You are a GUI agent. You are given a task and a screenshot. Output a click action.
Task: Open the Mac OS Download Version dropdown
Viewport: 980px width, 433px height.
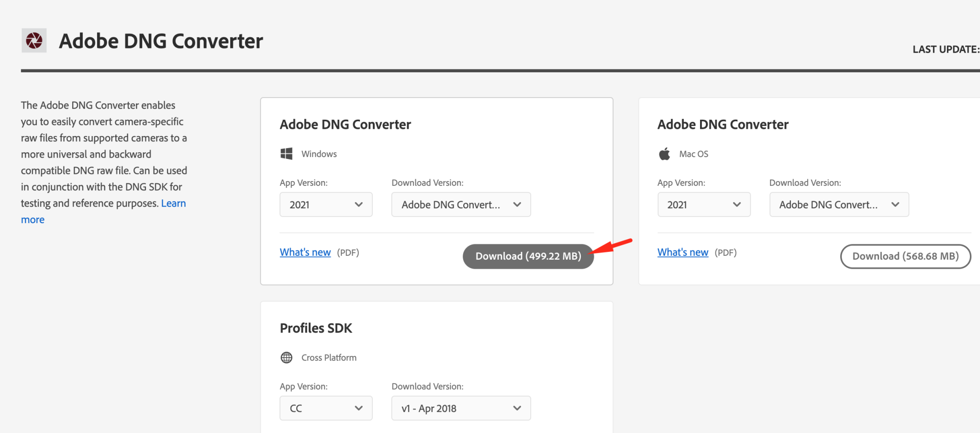point(839,205)
